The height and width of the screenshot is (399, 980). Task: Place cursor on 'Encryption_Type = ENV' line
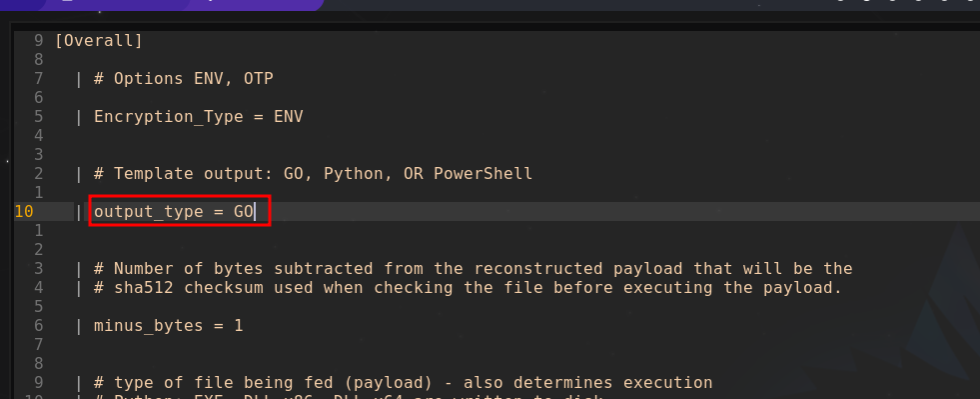[x=198, y=117]
